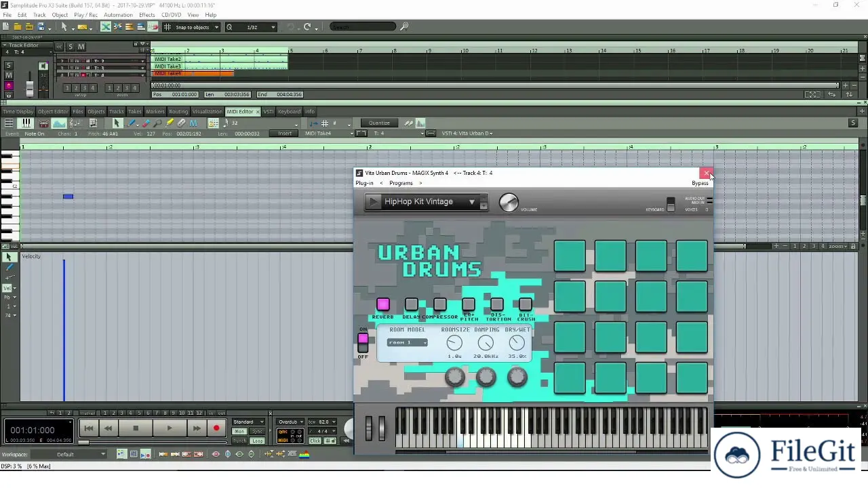Viewport: 868px width, 488px height.
Task: Click the Play button in transport
Action: click(170, 428)
